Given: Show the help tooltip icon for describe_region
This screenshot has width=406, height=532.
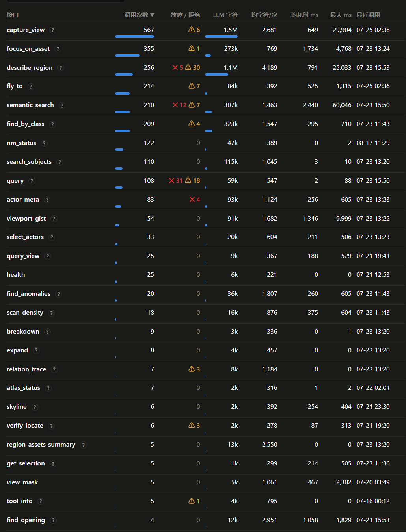Looking at the screenshot, I should pos(61,68).
